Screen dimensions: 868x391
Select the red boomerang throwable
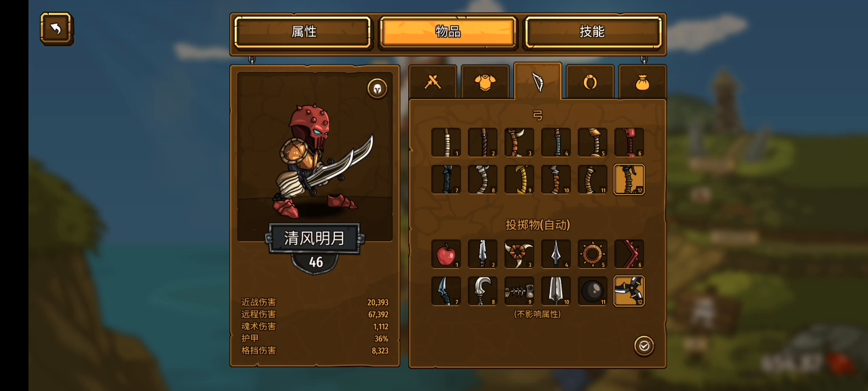coord(629,254)
